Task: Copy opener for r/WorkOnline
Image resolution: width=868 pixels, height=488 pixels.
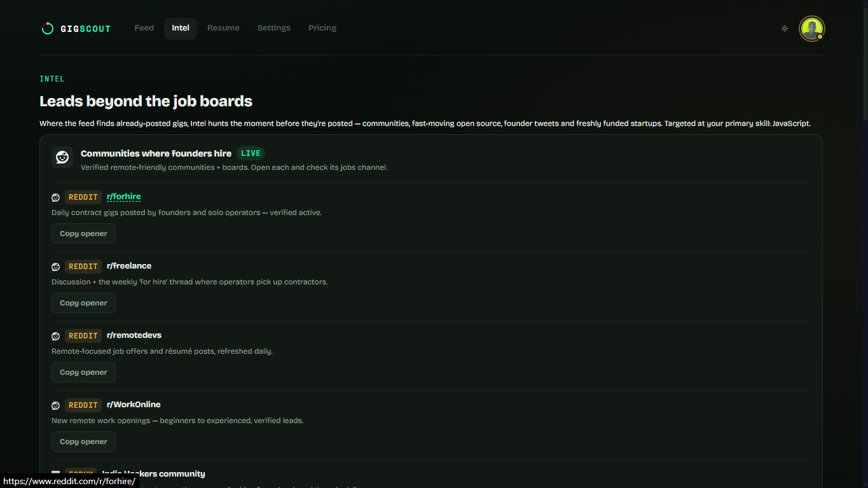Action: point(83,442)
